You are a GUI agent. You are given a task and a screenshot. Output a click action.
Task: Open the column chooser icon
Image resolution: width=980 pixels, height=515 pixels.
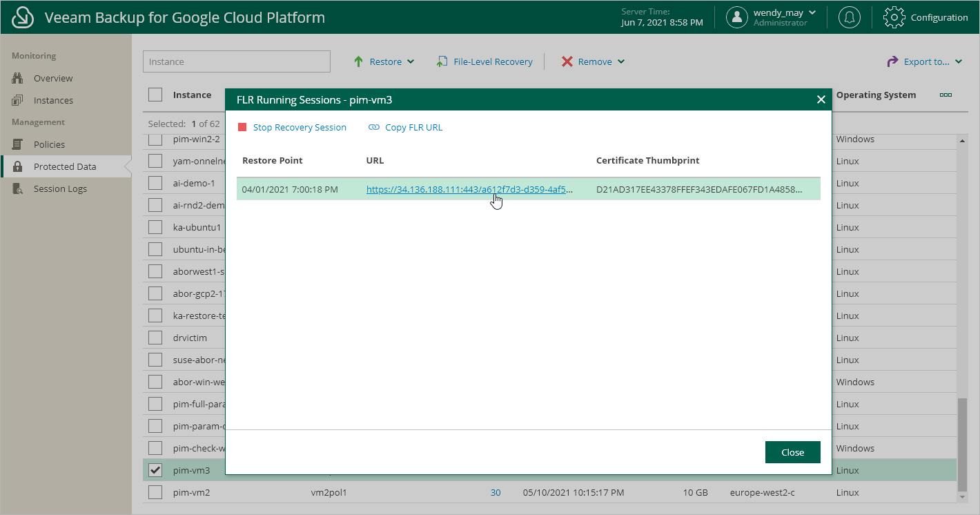tap(945, 95)
